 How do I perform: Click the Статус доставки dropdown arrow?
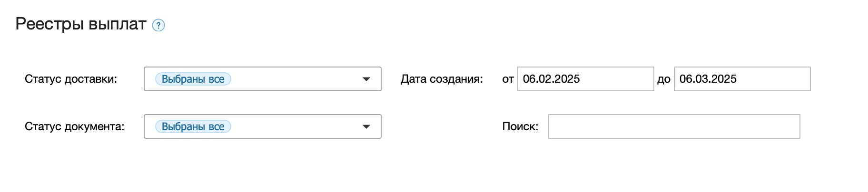tap(366, 79)
